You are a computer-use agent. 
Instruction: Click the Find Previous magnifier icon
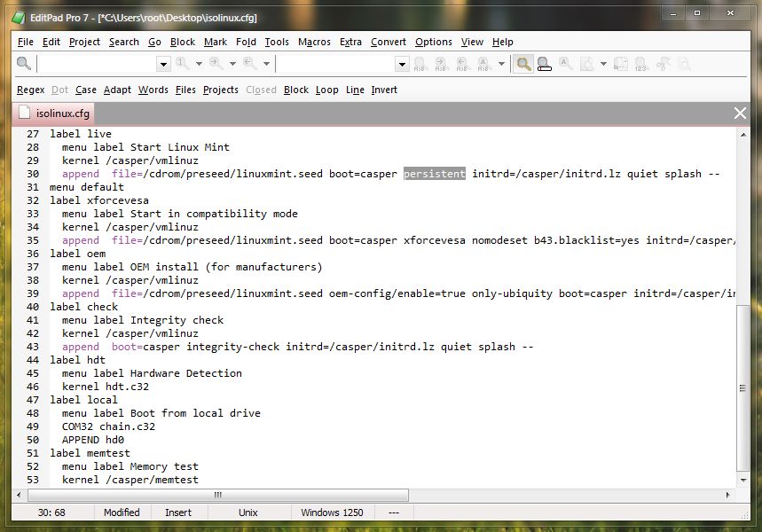pyautogui.click(x=250, y=64)
